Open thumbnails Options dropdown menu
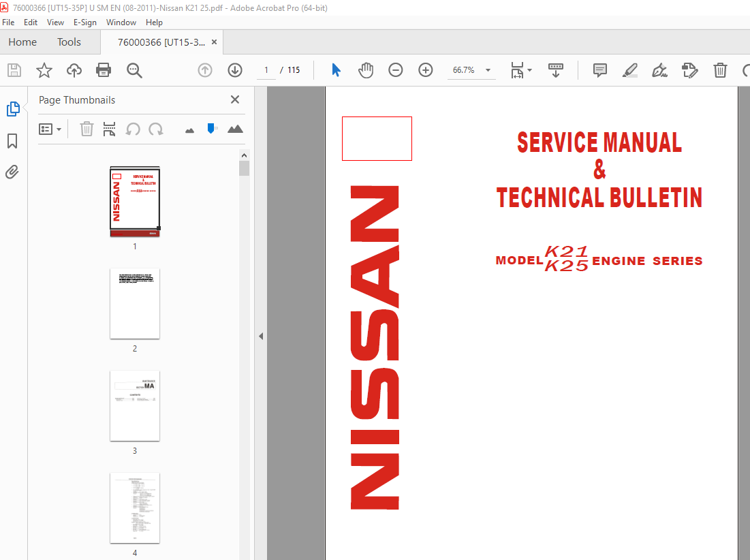750x560 pixels. coord(50,129)
